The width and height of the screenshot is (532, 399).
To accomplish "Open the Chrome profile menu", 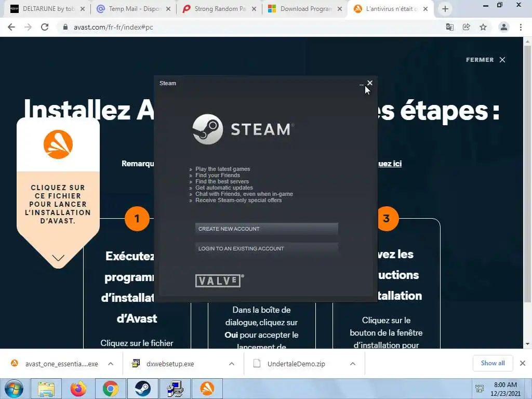I will [x=504, y=27].
